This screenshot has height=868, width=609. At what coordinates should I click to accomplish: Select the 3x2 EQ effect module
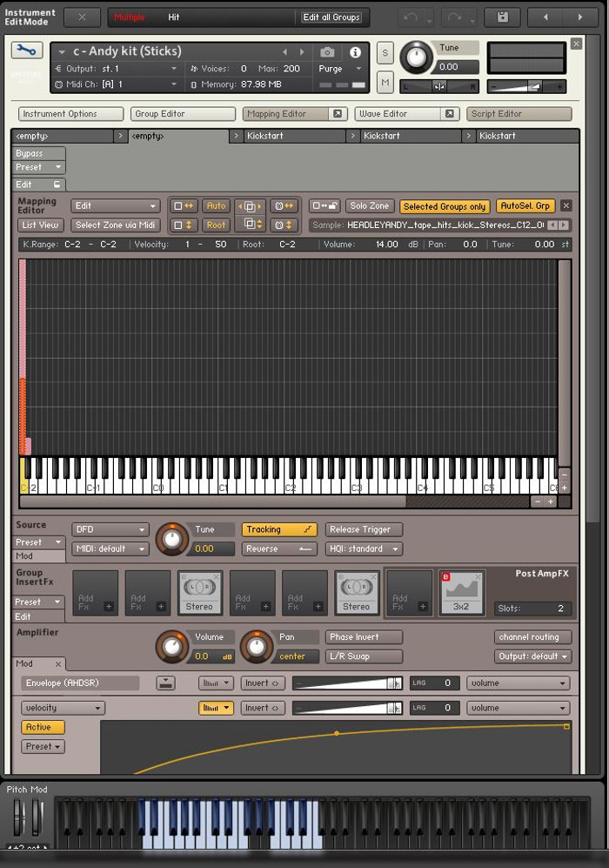(462, 593)
